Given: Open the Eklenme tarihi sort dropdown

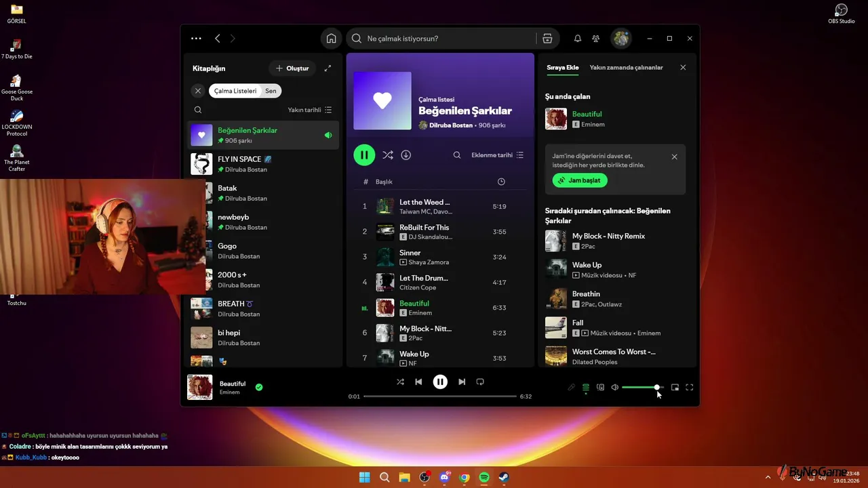Looking at the screenshot, I should tap(497, 155).
